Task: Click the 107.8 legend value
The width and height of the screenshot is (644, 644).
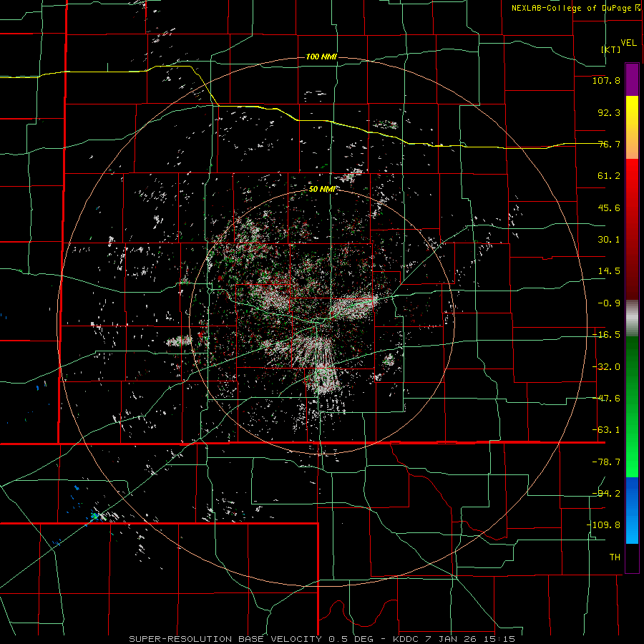Action: [606, 80]
